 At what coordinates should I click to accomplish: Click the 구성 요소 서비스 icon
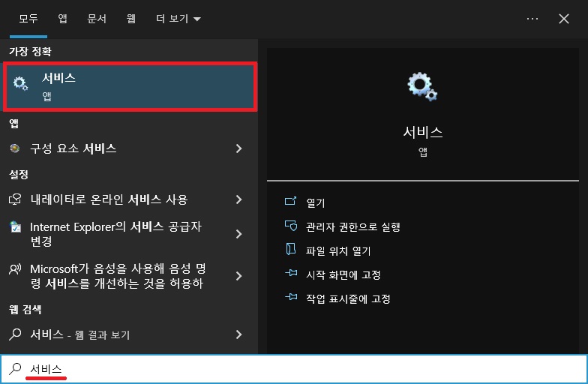tap(15, 148)
